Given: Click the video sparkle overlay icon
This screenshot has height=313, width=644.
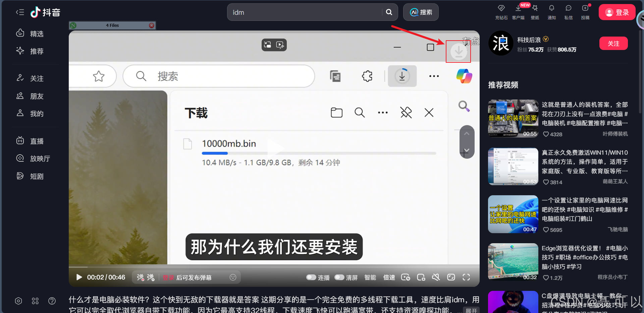Looking at the screenshot, I should point(280,45).
